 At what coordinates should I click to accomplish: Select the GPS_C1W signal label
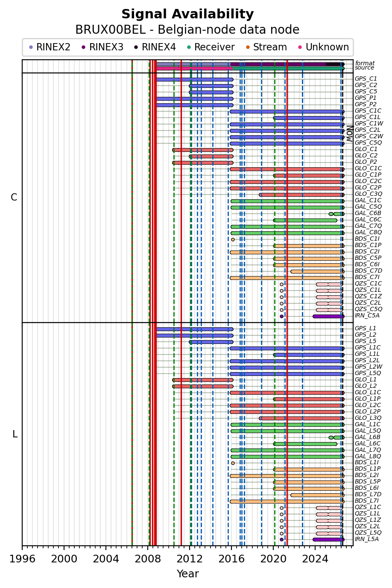pyautogui.click(x=369, y=123)
